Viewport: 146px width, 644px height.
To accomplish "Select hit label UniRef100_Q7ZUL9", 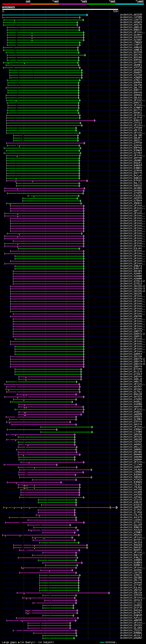I will (x=131, y=374).
